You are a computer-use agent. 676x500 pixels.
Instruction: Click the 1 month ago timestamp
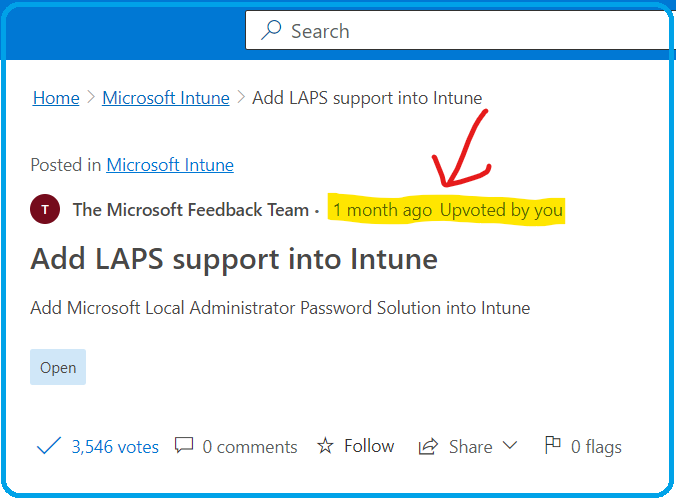coord(382,210)
